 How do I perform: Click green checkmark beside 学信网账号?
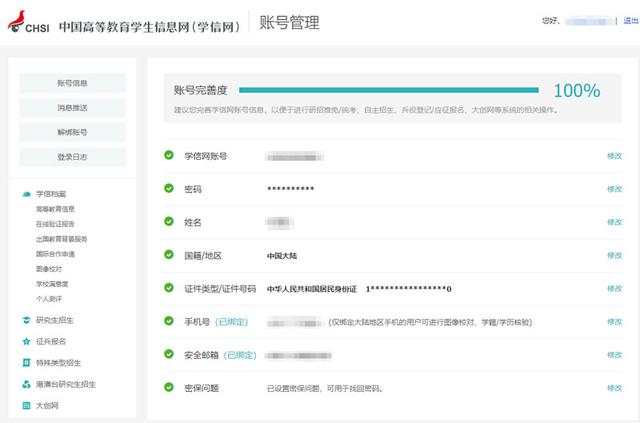point(169,155)
